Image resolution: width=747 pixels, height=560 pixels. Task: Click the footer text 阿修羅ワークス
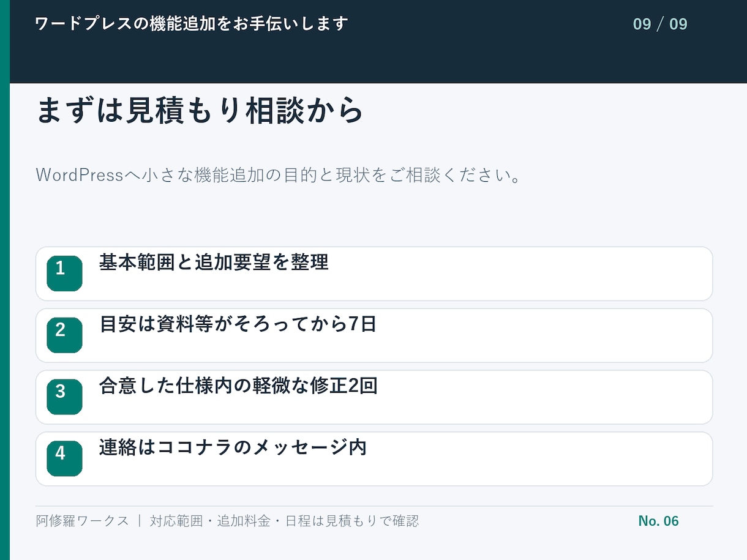83,521
